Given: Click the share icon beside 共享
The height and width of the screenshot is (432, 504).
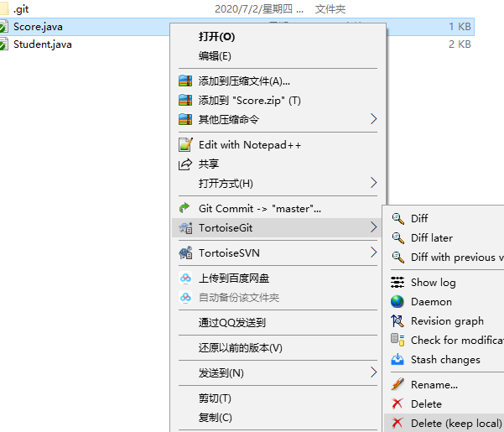Looking at the screenshot, I should (x=185, y=164).
